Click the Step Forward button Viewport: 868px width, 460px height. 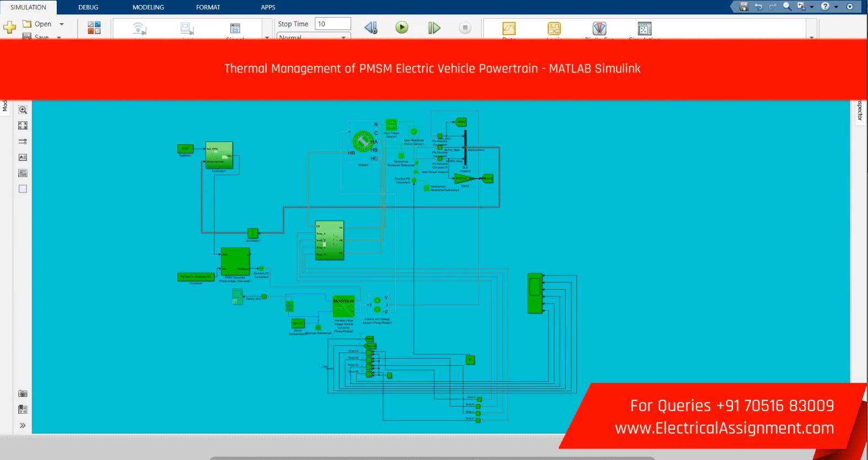click(434, 28)
